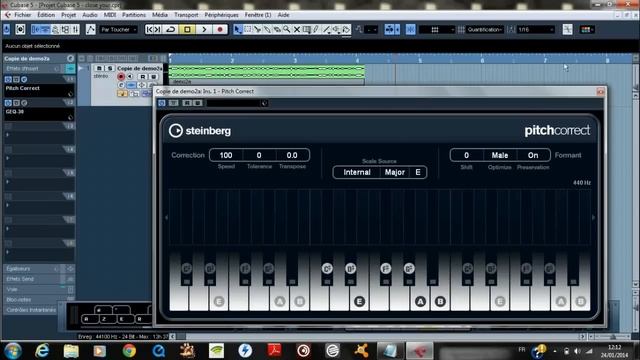Open the Internal scale source selector

pyautogui.click(x=357, y=172)
